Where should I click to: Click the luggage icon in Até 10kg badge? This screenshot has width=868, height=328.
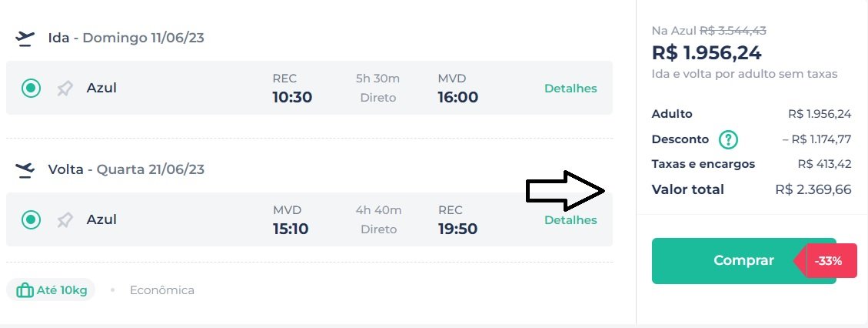(25, 290)
